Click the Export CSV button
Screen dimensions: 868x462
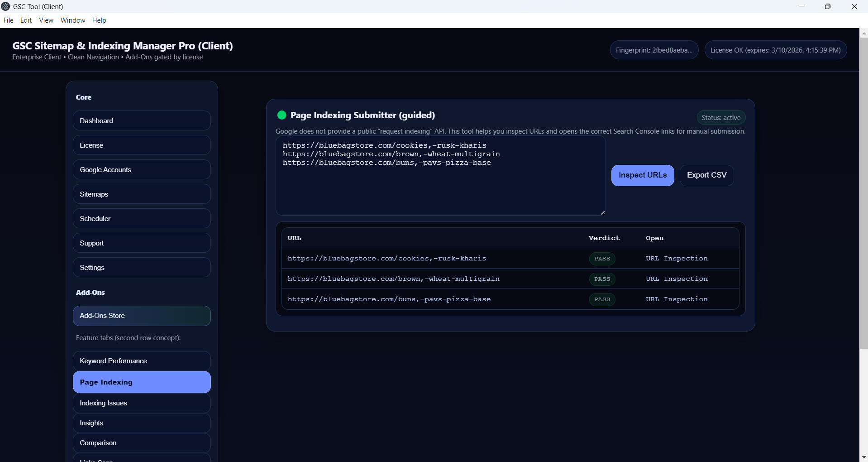click(706, 175)
